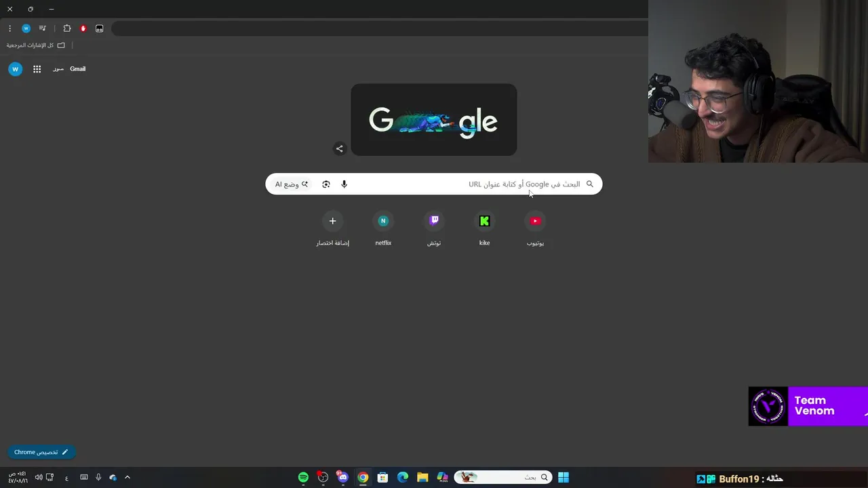Start voice search with the microphone
The height and width of the screenshot is (488, 868).
[344, 184]
